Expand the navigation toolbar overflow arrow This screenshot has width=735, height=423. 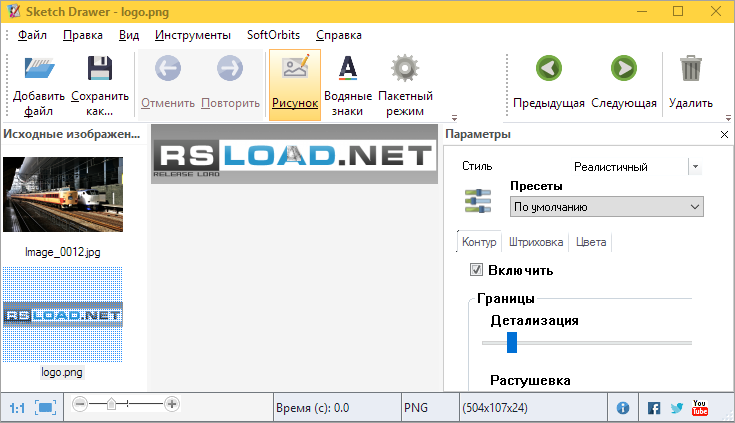(x=728, y=118)
